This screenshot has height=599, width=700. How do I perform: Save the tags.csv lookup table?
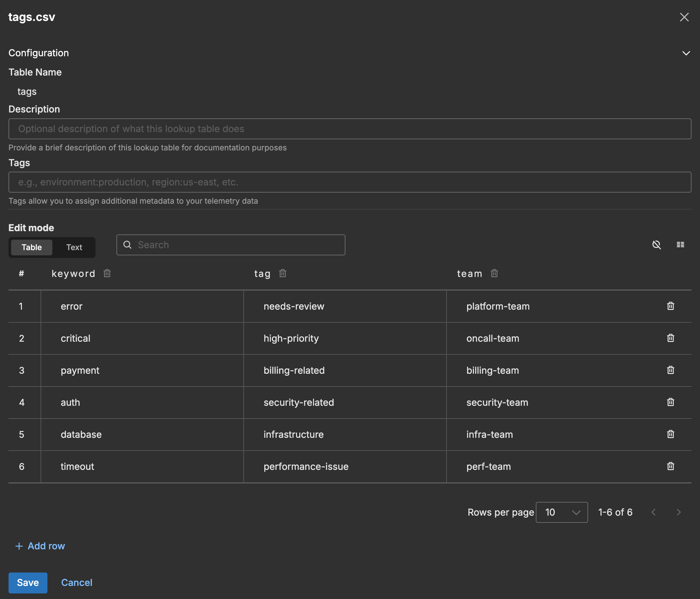click(x=28, y=583)
